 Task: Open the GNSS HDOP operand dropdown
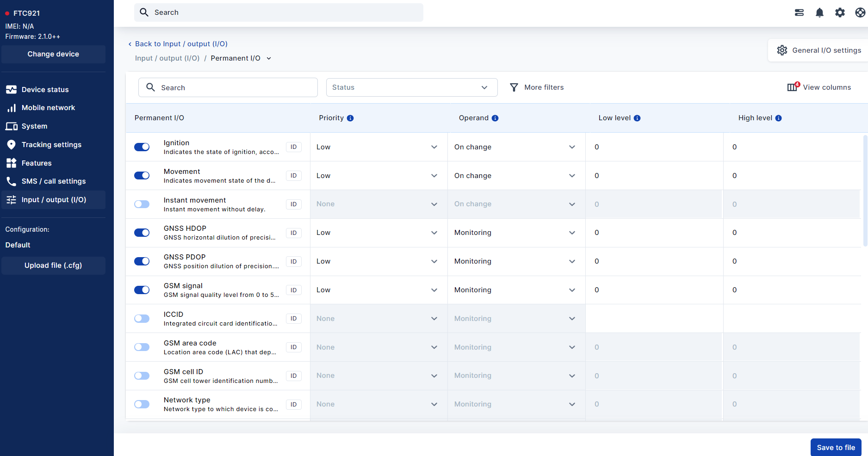pos(515,233)
